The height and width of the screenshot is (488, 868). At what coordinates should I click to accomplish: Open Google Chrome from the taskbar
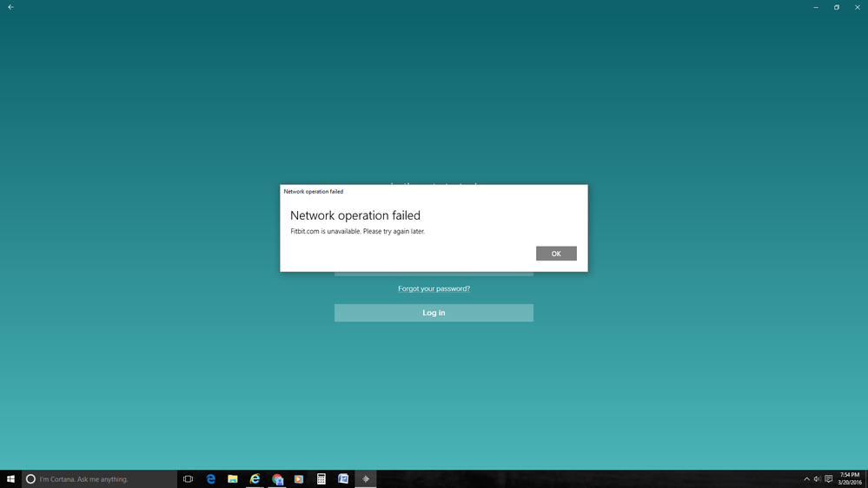(x=277, y=479)
